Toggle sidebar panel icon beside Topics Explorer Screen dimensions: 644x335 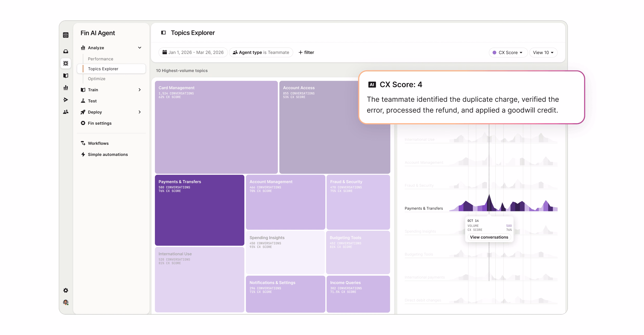[x=163, y=33]
